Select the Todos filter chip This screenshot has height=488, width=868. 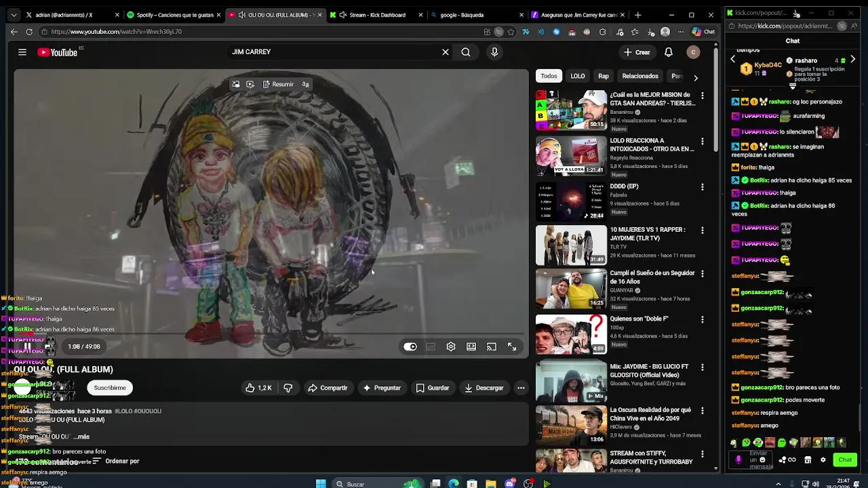549,76
